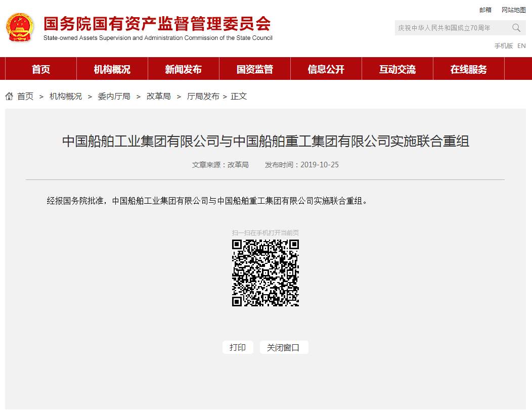Screen dimensions: 532x415
Task: Switch to 手机版 mobile version
Action: coord(504,46)
